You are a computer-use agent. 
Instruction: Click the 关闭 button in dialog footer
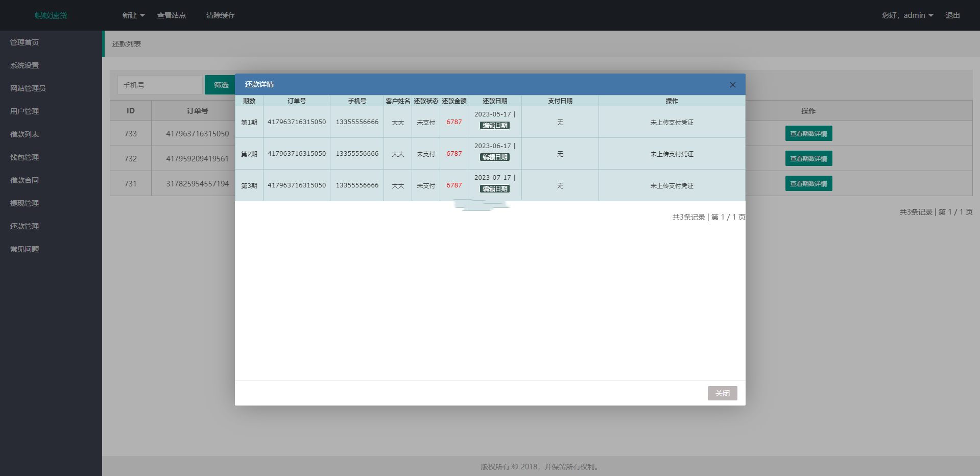pyautogui.click(x=722, y=393)
